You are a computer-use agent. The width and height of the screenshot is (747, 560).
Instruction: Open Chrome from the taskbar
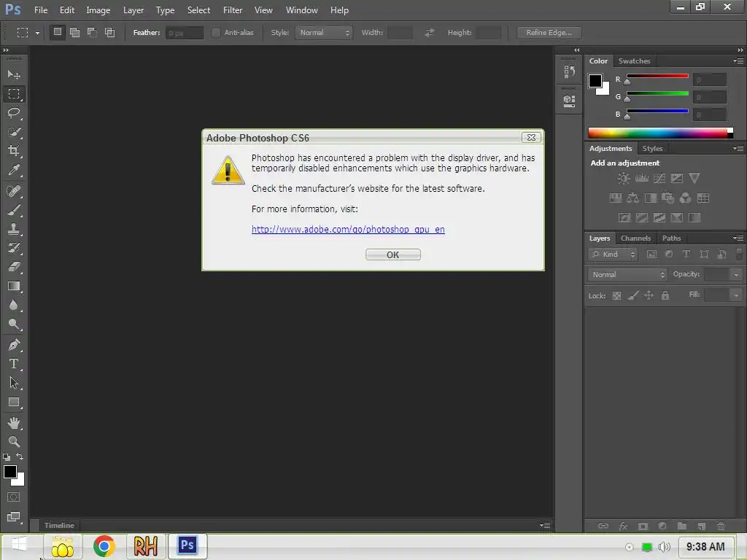(104, 545)
